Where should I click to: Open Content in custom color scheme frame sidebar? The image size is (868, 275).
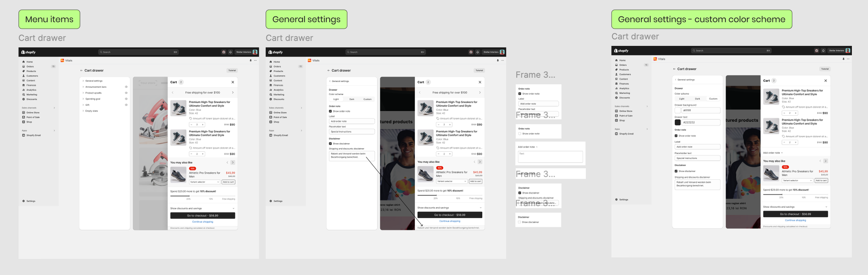(623, 79)
